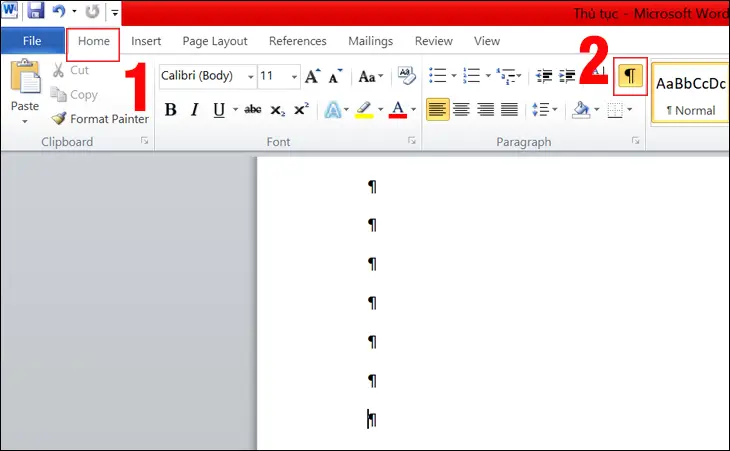This screenshot has width=730, height=451.
Task: Click the Grow Font icon
Action: click(313, 76)
